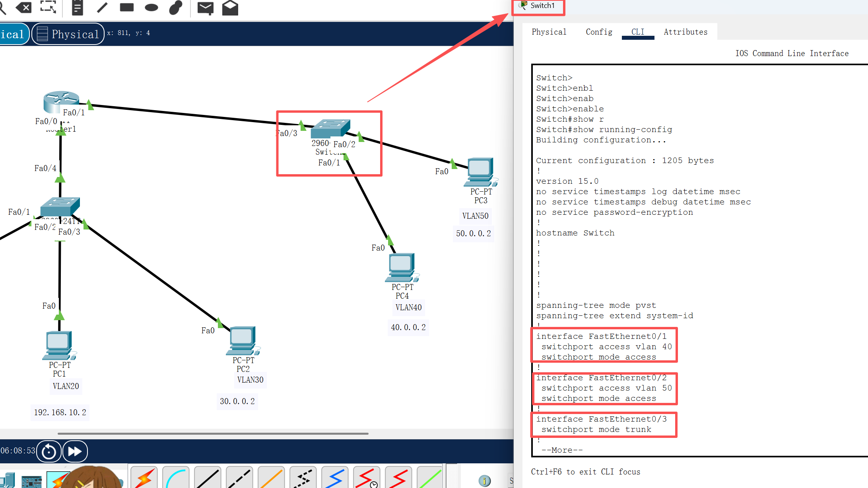Add a Complex PDU open envelope
This screenshot has width=868, height=488.
tap(230, 8)
